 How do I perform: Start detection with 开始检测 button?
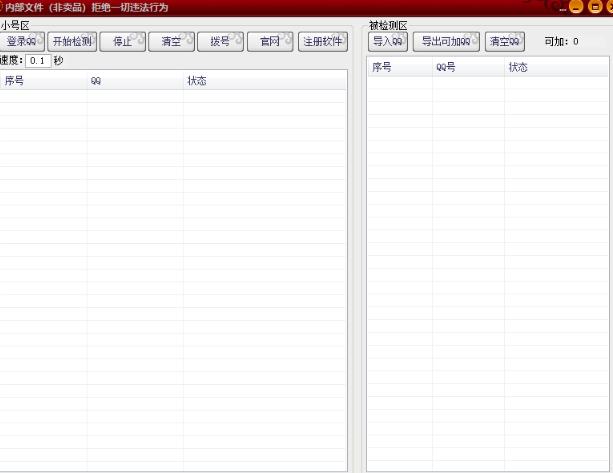coord(71,42)
